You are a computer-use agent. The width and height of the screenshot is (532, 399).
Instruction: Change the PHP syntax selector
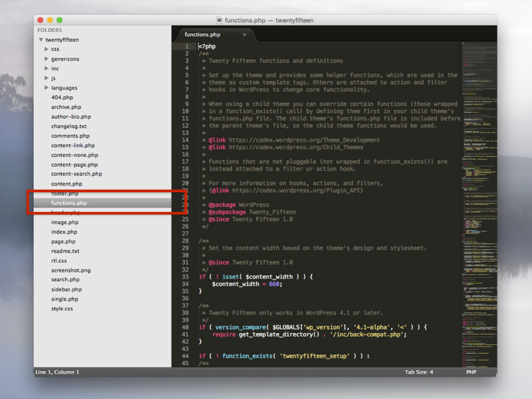[x=471, y=372]
